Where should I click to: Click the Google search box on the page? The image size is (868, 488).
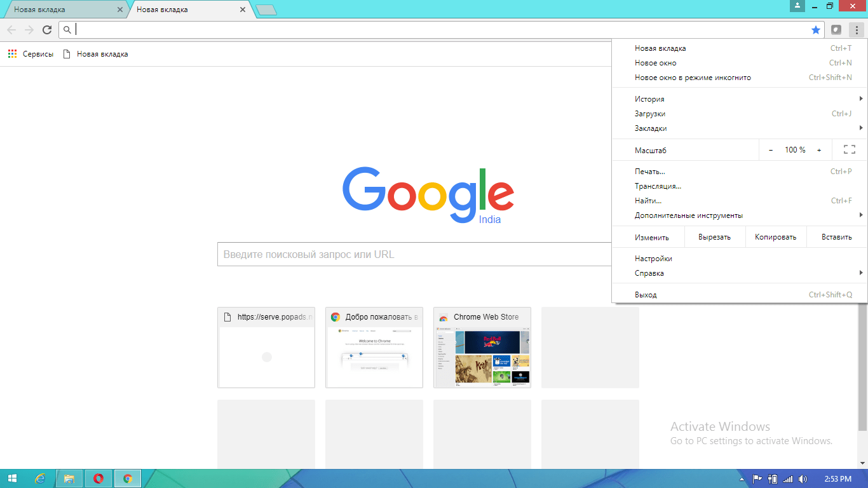tap(414, 254)
